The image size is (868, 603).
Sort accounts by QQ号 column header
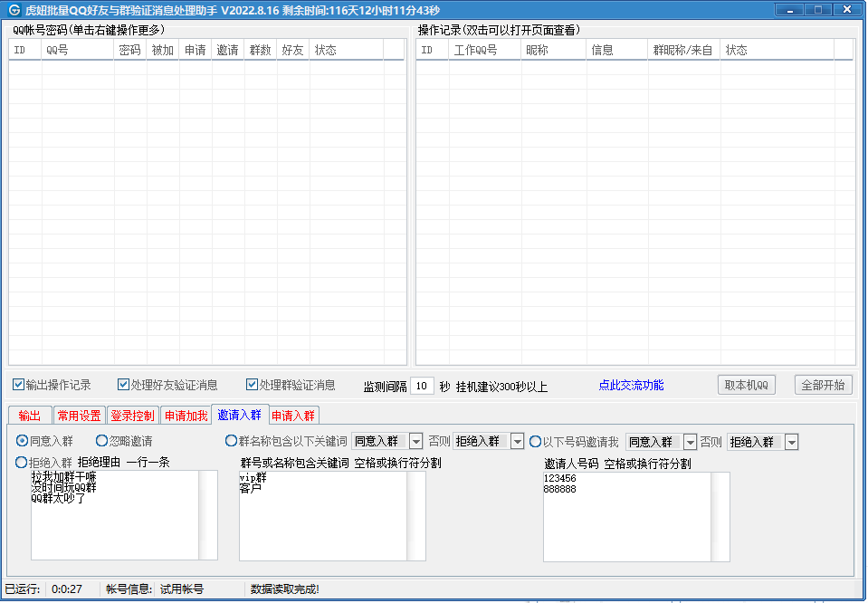tap(78, 50)
